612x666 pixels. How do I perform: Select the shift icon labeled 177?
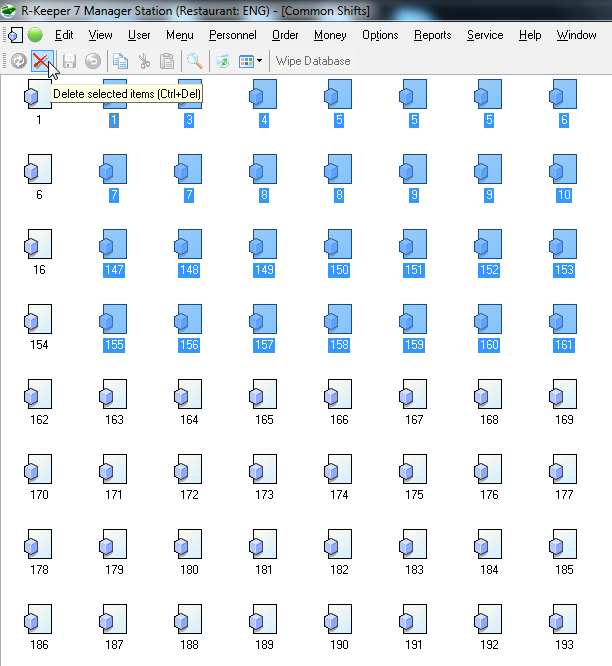[563, 469]
